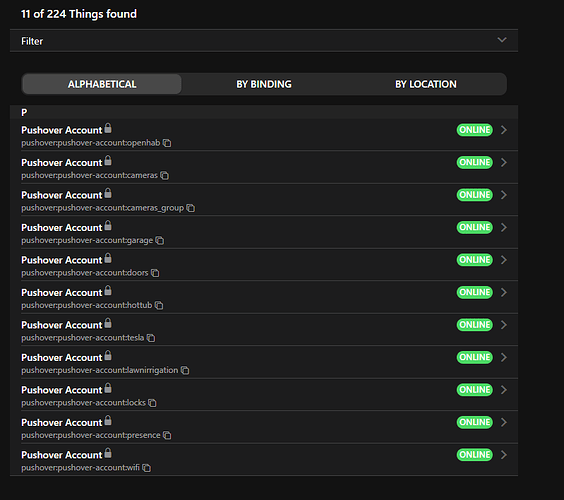
Task: Open doors account via its chevron
Action: 504,260
